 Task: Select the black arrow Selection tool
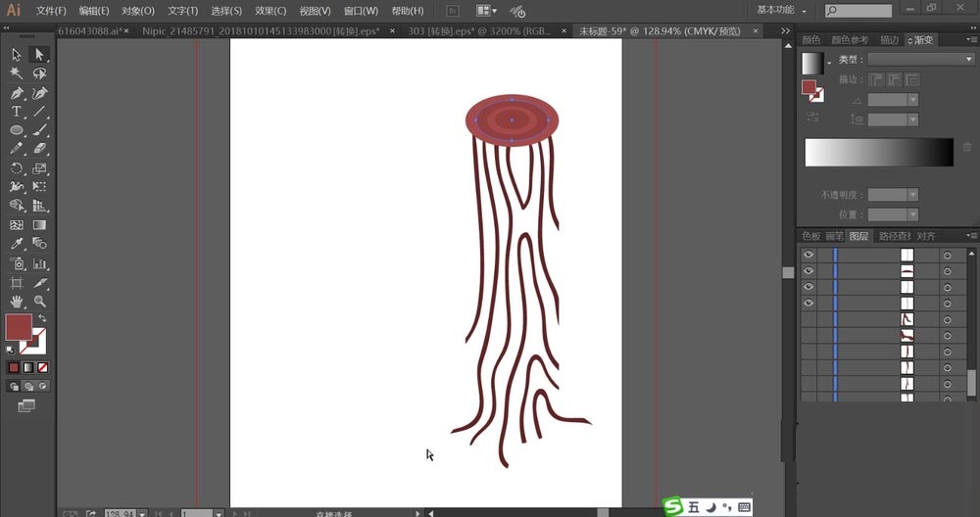tap(17, 55)
